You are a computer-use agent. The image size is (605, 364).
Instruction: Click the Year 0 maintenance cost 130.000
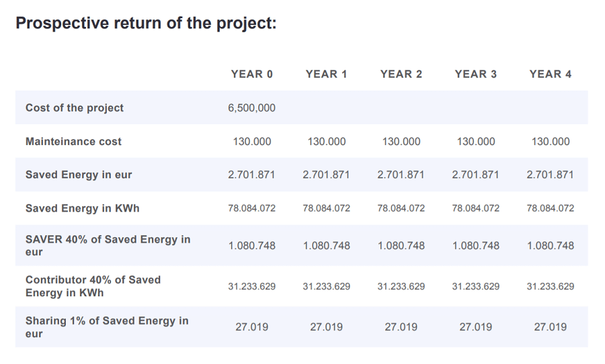coord(251,142)
